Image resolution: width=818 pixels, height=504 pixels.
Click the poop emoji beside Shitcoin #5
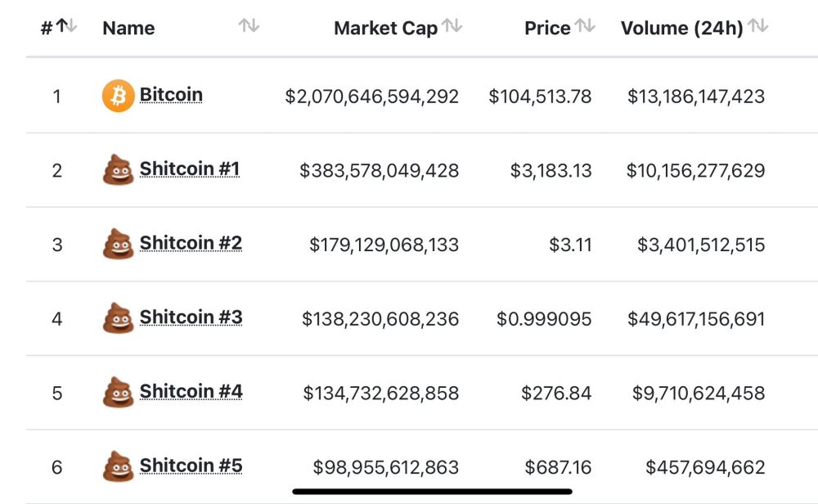[x=119, y=466]
